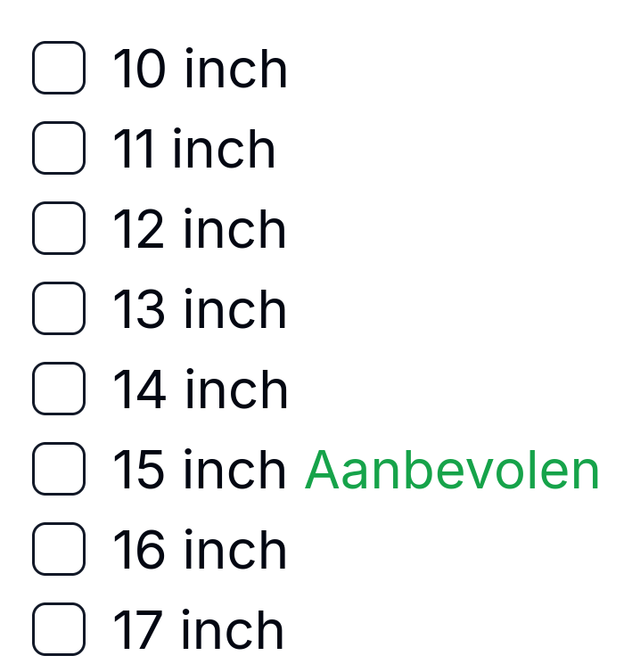Click the green Aanbevolen label
The width and height of the screenshot is (632, 672).
[452, 470]
